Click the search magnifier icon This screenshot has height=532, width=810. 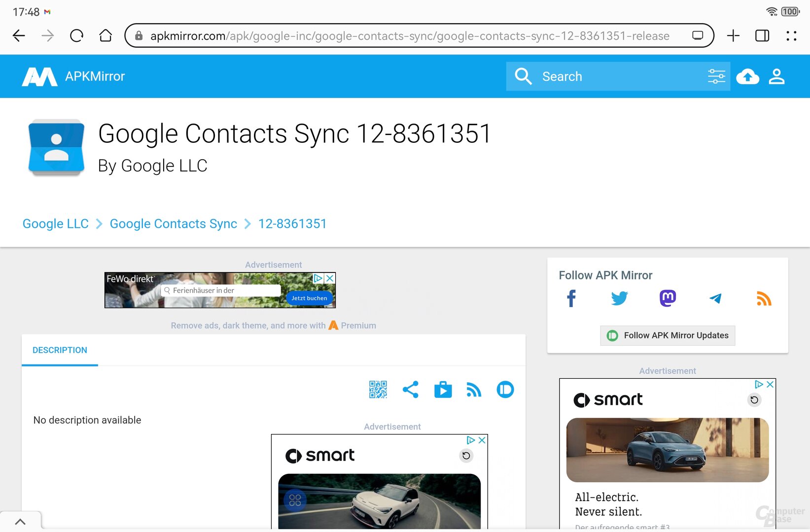click(523, 76)
